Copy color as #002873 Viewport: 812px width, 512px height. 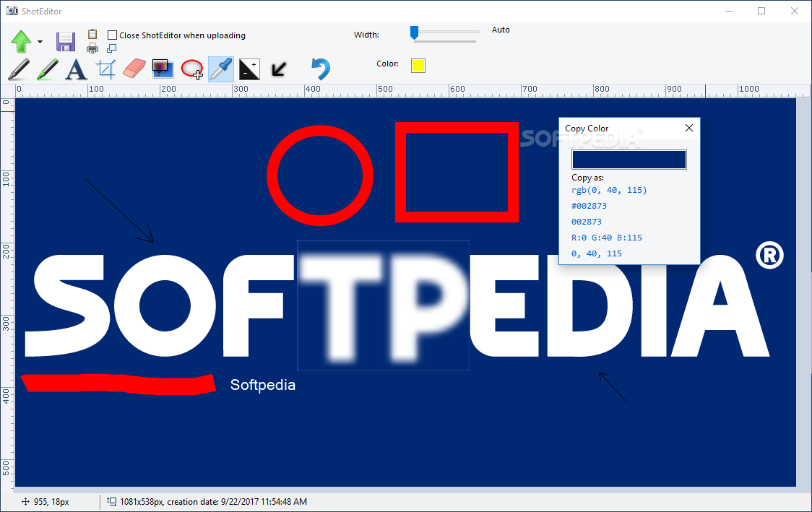(589, 206)
